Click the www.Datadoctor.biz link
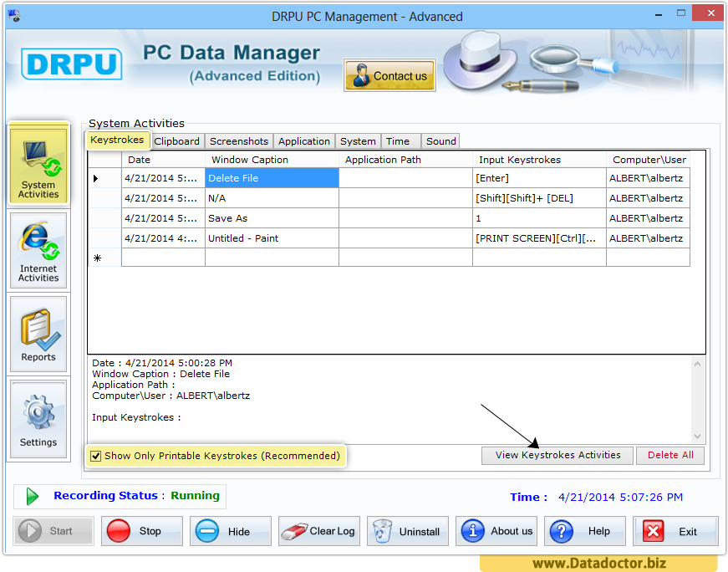This screenshot has height=572, width=728. coord(599,563)
